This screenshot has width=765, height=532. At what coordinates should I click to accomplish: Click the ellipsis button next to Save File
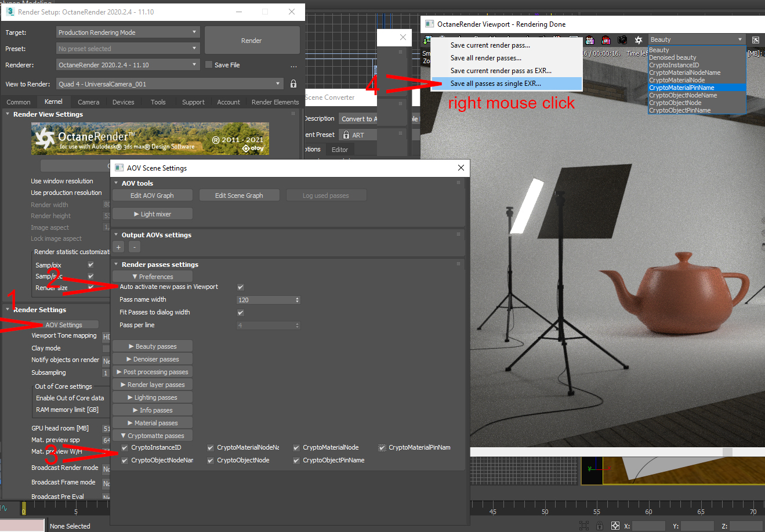[x=293, y=66]
